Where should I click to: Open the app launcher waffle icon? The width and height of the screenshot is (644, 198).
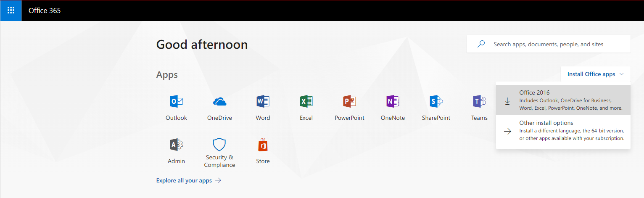[x=11, y=11]
